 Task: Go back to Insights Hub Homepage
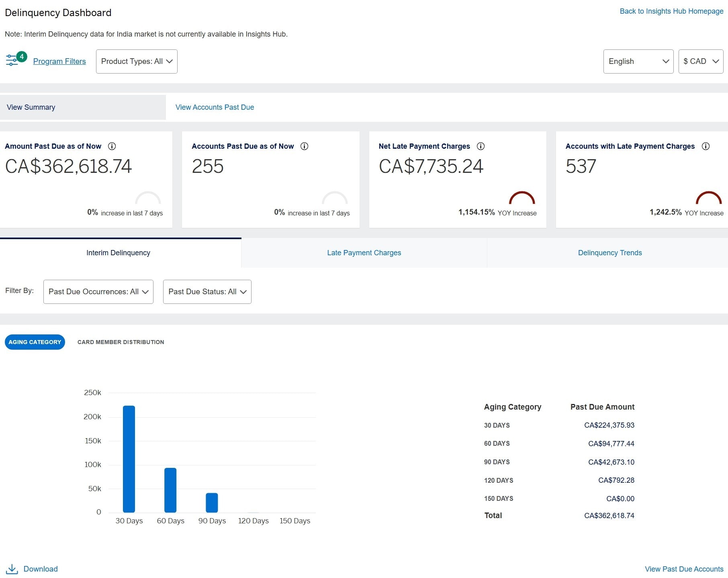tap(671, 11)
